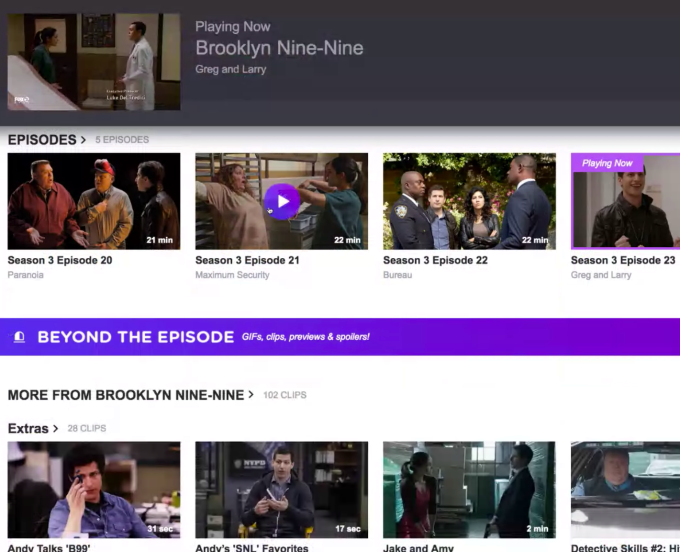680x552 pixels.
Task: Open Season 3 Episode 22 thumbnail
Action: pyautogui.click(x=469, y=201)
